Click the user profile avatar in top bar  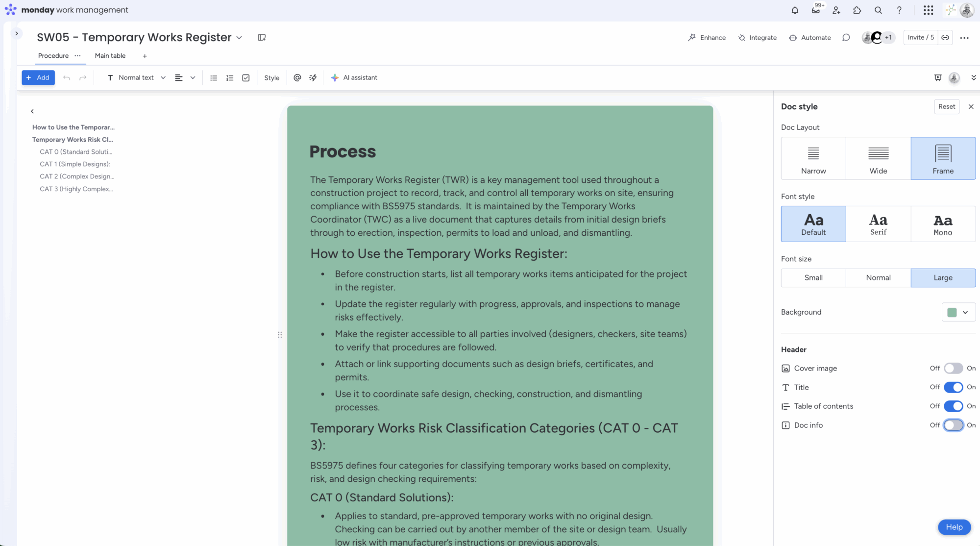coord(967,10)
